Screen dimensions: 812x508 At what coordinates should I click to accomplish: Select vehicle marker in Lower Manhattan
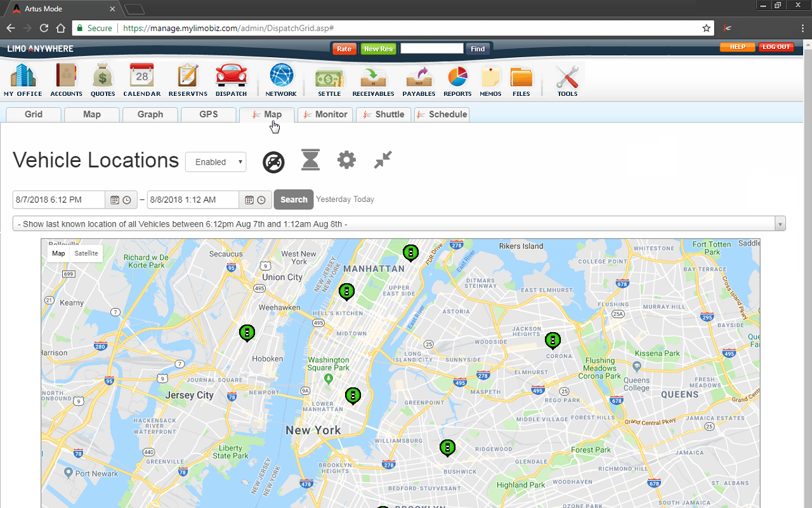coord(353,396)
